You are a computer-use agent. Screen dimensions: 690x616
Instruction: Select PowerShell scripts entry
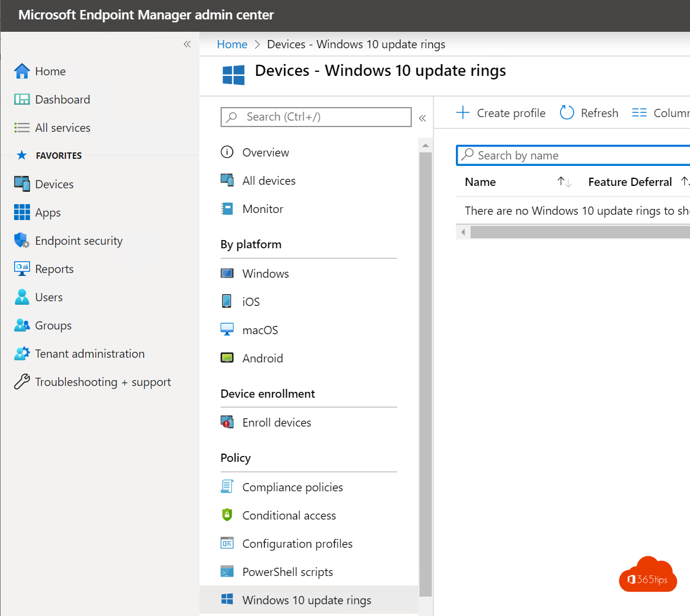[x=288, y=572]
